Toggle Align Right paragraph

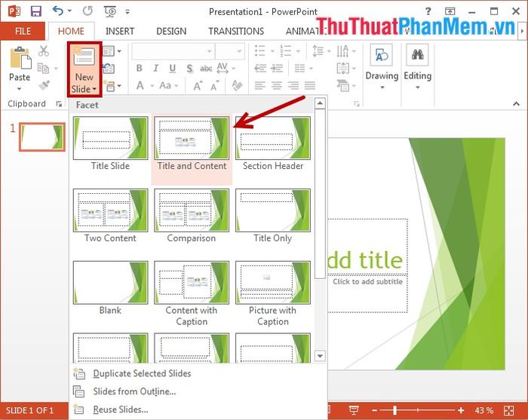coord(293,85)
